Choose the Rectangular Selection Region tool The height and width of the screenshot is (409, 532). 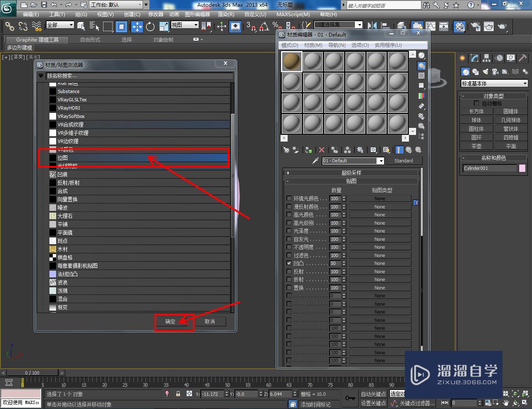pyautogui.click(x=108, y=27)
